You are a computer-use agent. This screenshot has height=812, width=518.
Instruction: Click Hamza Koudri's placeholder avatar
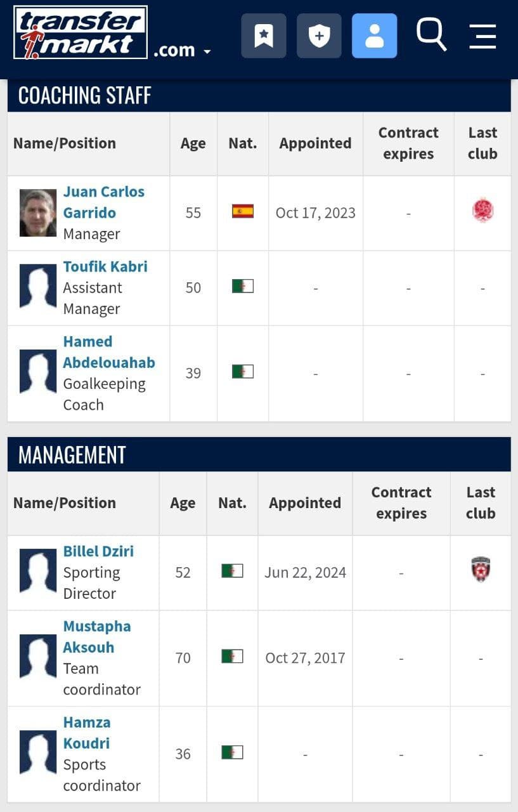[38, 752]
